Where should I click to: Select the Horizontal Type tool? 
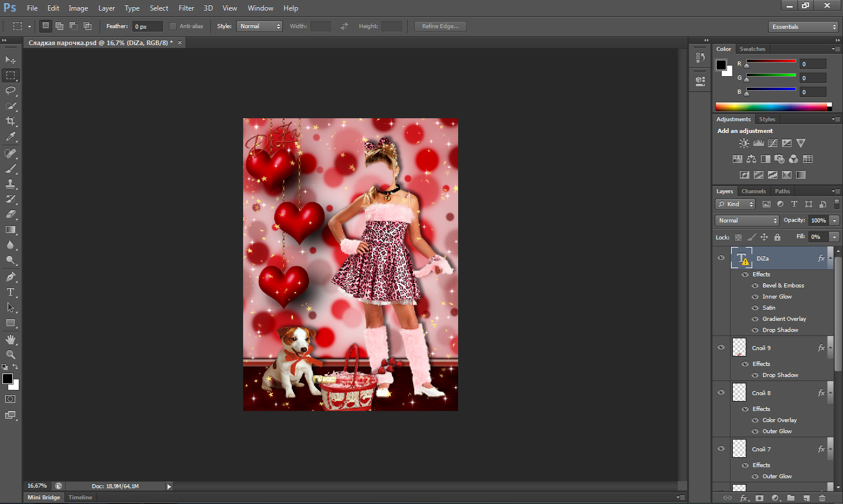(x=11, y=292)
